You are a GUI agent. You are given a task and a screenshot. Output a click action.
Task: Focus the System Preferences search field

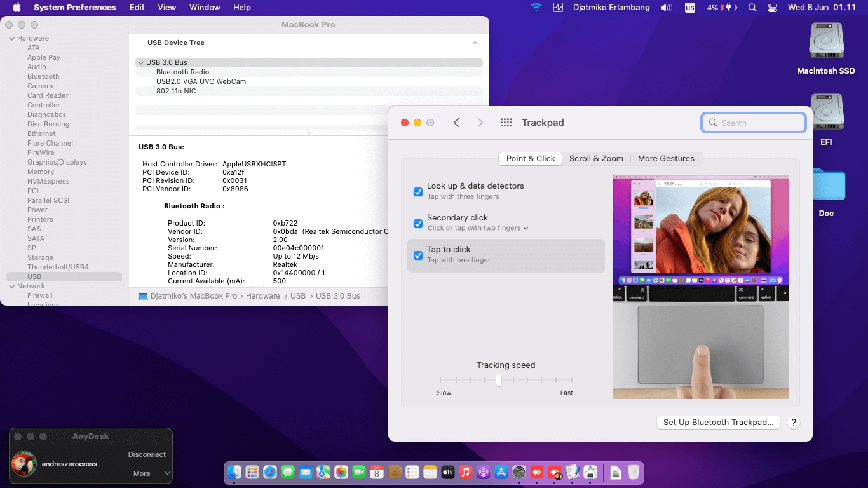(754, 123)
